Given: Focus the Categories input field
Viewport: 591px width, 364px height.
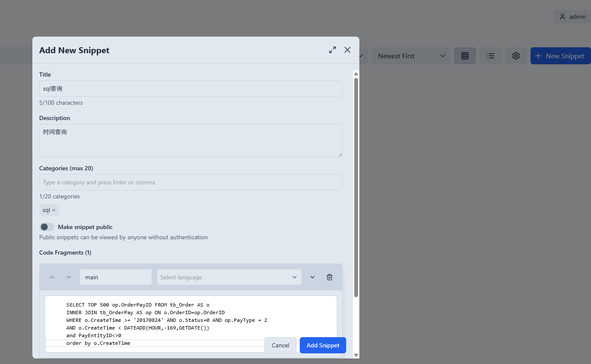Looking at the screenshot, I should 191,182.
